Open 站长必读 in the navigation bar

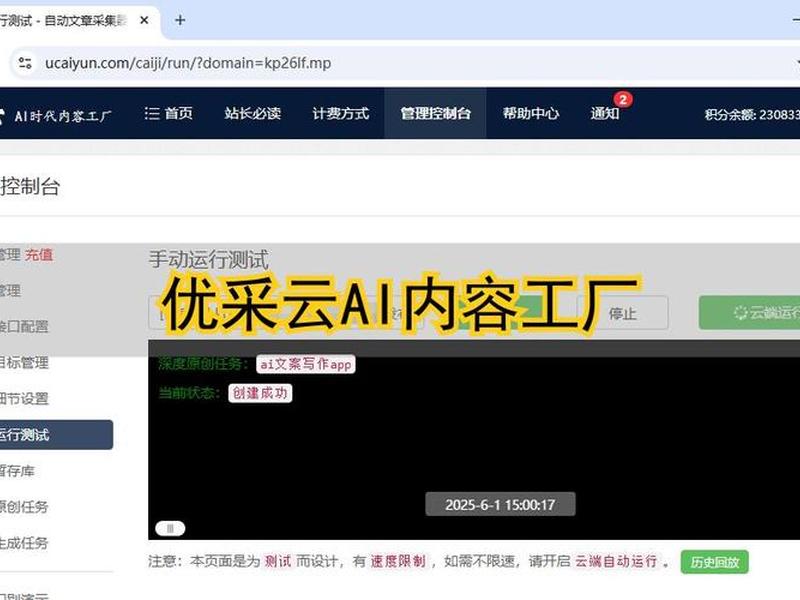pyautogui.click(x=253, y=113)
